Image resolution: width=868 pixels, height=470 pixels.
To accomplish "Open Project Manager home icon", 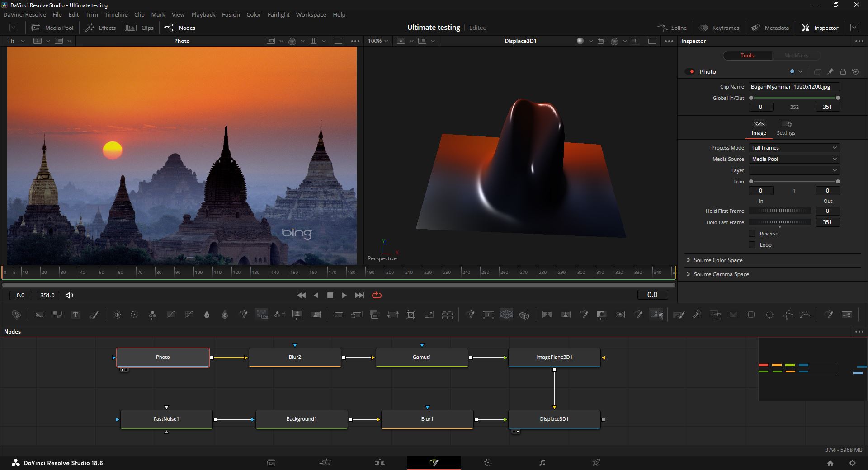I will click(830, 463).
